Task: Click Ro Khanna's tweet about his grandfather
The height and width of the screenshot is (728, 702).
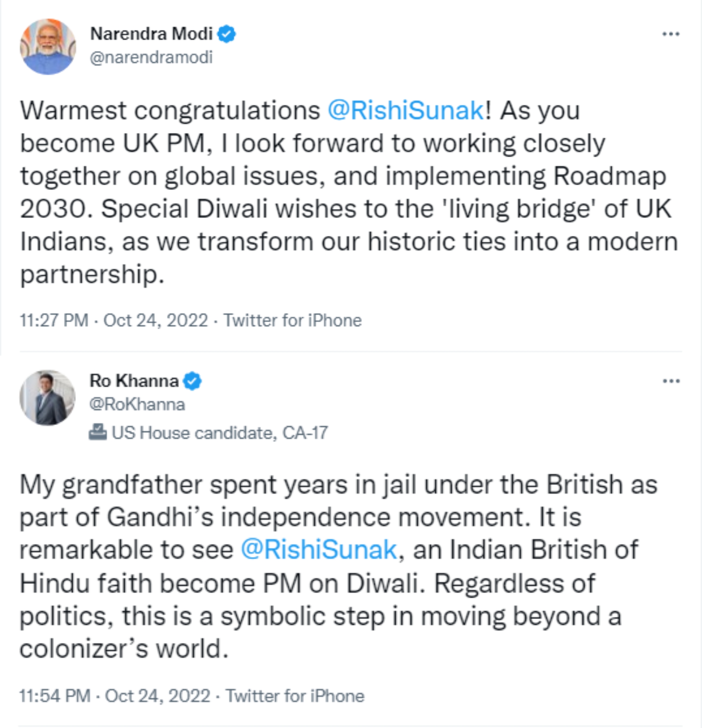Action: [334, 583]
